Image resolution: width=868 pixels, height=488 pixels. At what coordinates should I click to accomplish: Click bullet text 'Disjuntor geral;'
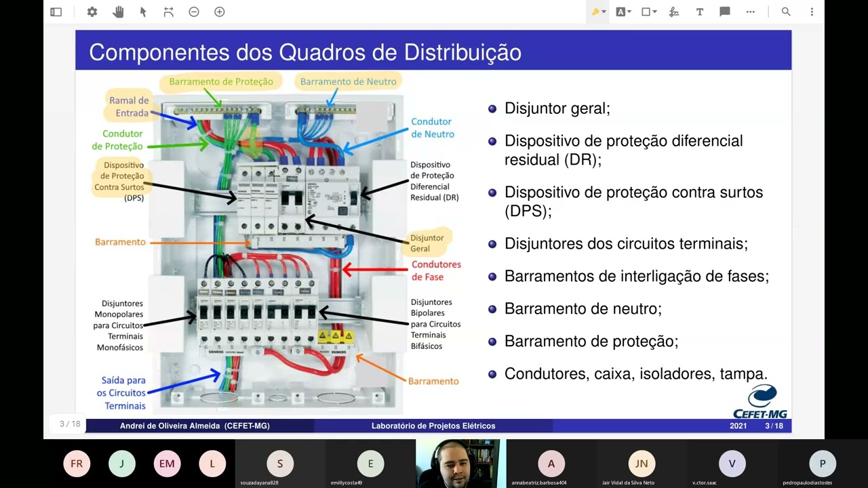[557, 108]
